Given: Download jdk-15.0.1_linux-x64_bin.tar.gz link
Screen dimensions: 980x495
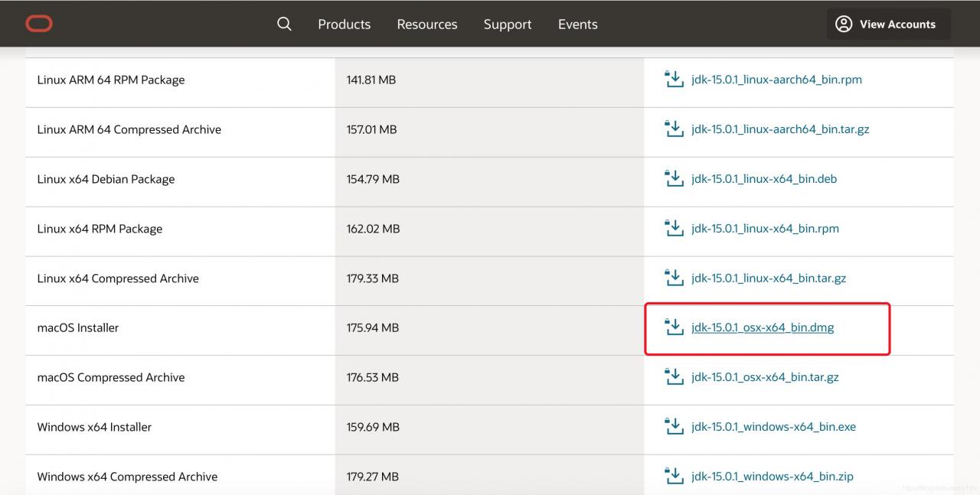Looking at the screenshot, I should [x=768, y=278].
